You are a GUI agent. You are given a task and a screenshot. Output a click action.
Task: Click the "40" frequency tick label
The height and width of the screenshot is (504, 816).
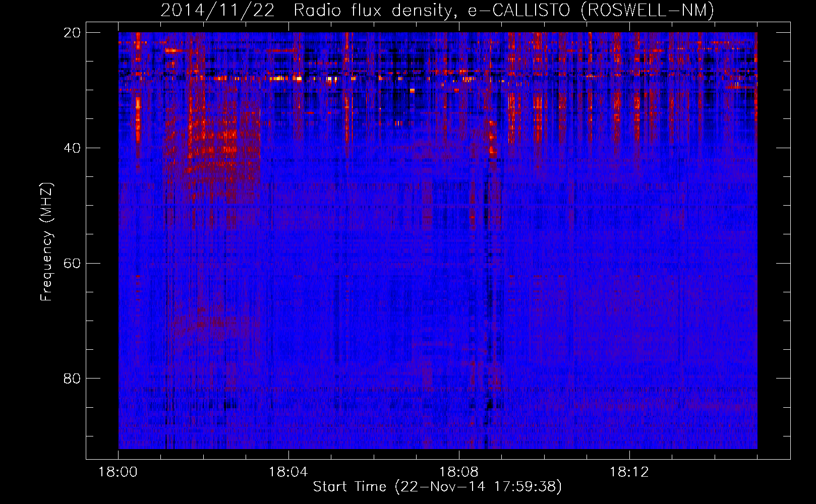[x=72, y=148]
